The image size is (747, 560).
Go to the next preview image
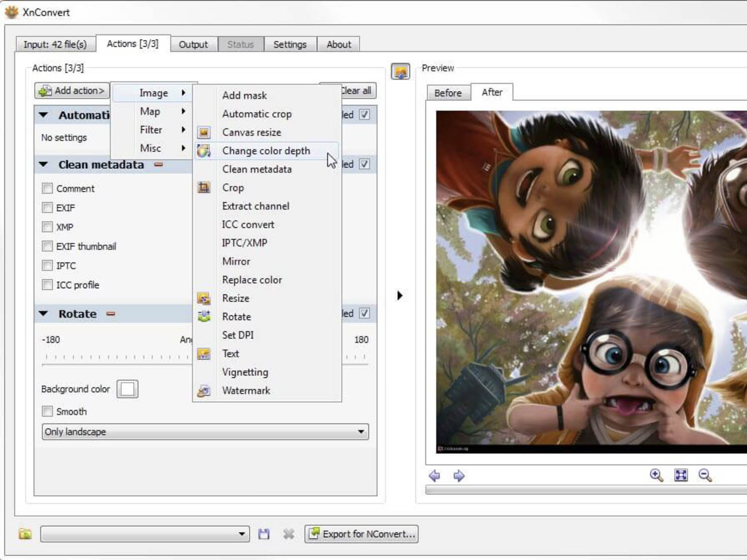pyautogui.click(x=459, y=476)
